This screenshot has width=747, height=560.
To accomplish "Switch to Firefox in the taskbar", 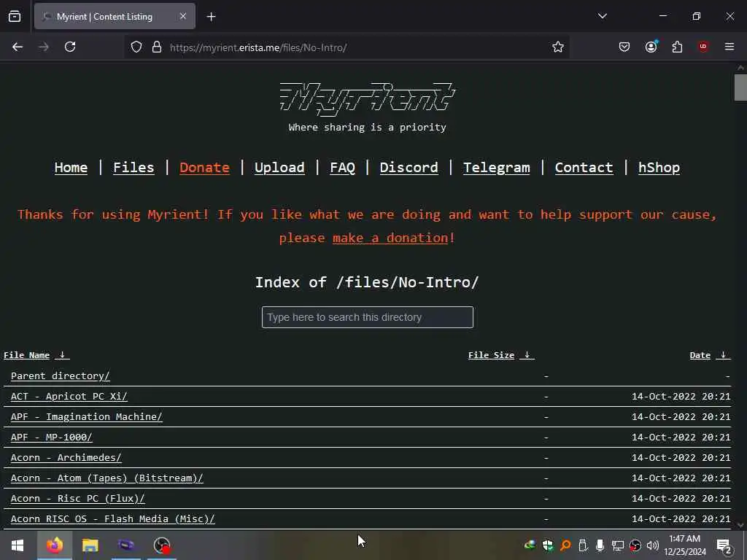I will tap(54, 545).
